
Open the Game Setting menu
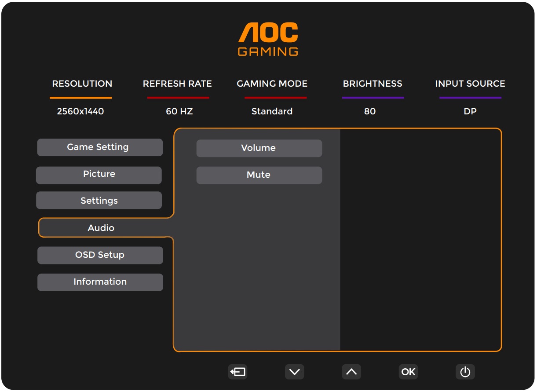[100, 147]
